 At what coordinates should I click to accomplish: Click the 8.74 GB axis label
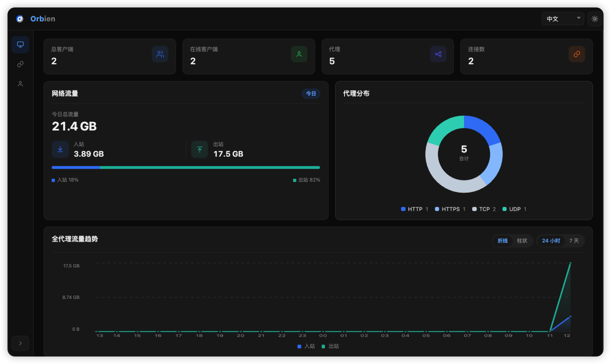[71, 297]
